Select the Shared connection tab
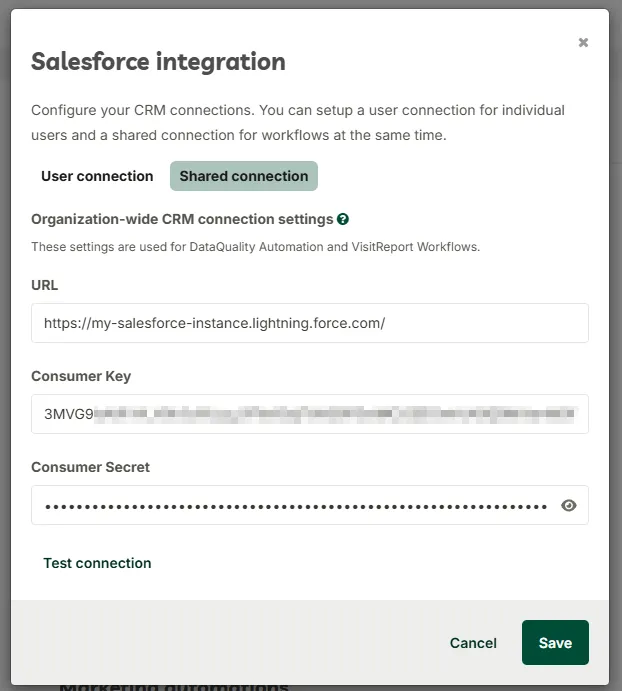This screenshot has height=691, width=622. tap(244, 176)
